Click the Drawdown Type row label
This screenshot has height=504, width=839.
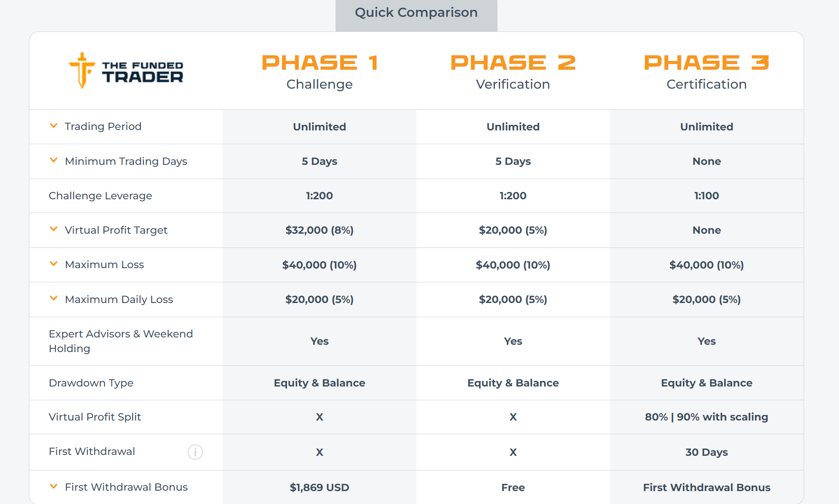91,383
